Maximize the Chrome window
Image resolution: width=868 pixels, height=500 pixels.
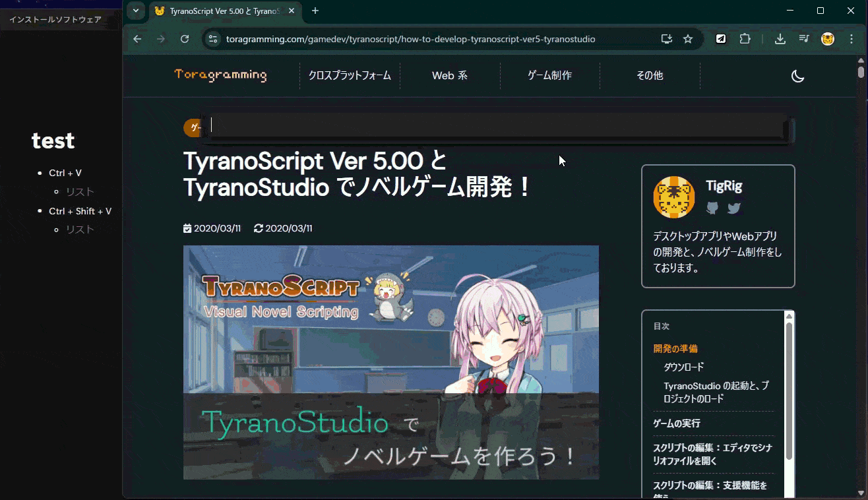coord(821,11)
